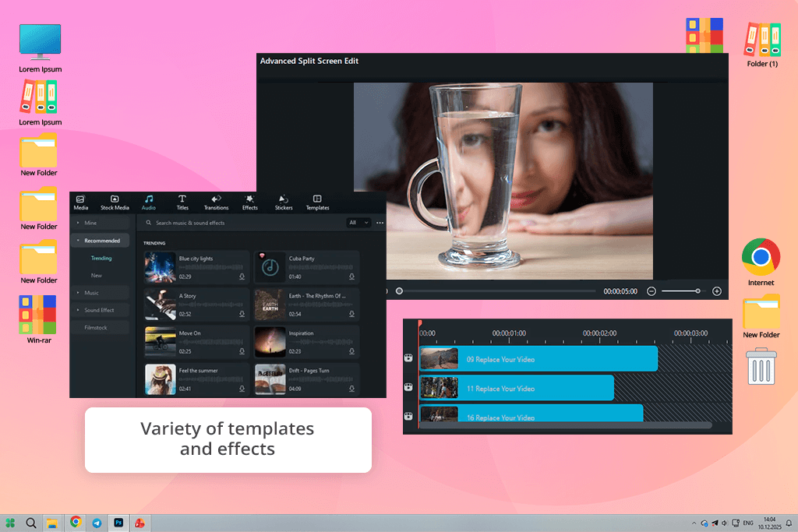Open the Titles tab
Viewport: 798px width, 532px height.
pos(182,203)
